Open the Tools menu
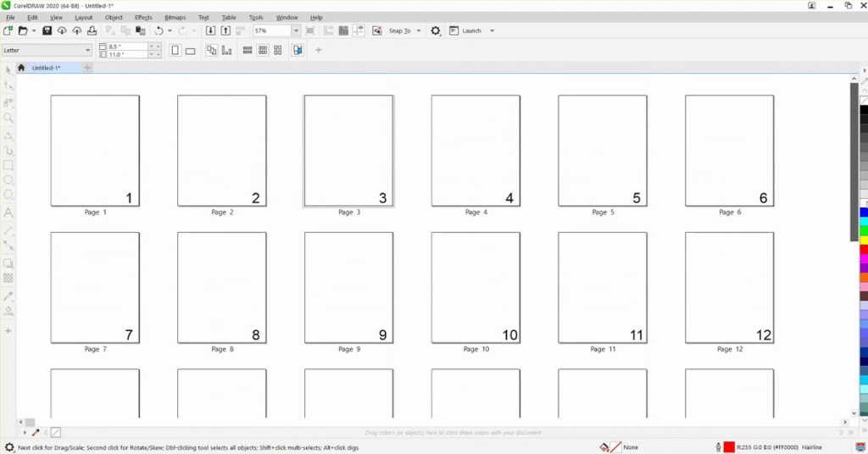This screenshot has width=868, height=454. pyautogui.click(x=256, y=18)
